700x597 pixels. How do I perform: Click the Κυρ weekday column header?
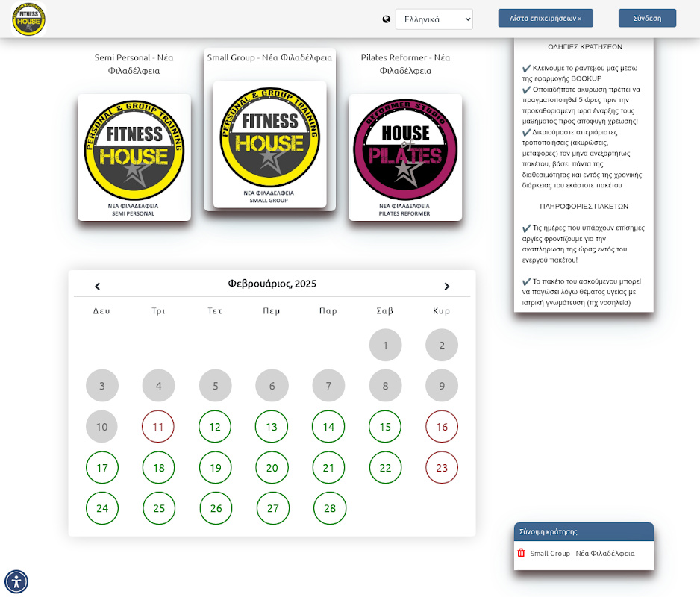click(x=442, y=310)
